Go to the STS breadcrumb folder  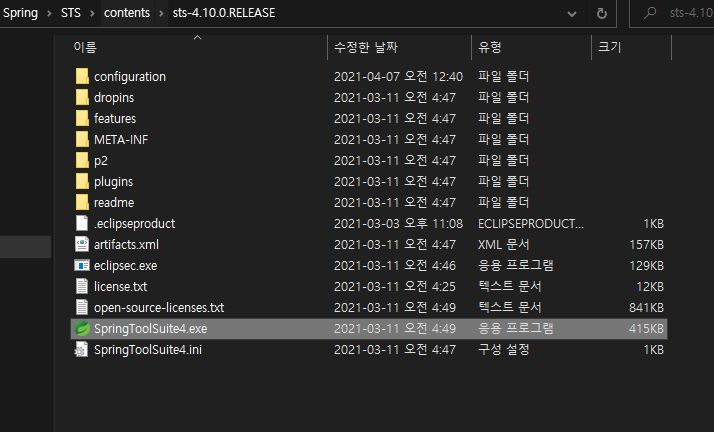[71, 13]
